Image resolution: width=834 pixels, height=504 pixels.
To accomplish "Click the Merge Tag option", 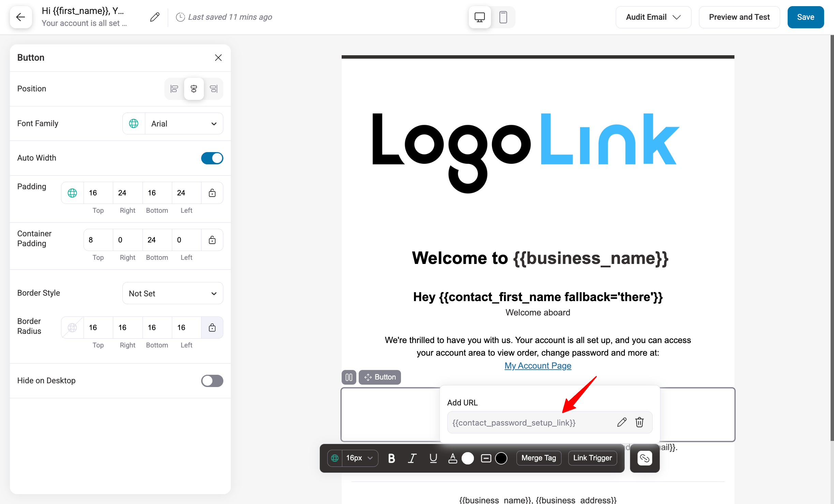I will point(538,458).
